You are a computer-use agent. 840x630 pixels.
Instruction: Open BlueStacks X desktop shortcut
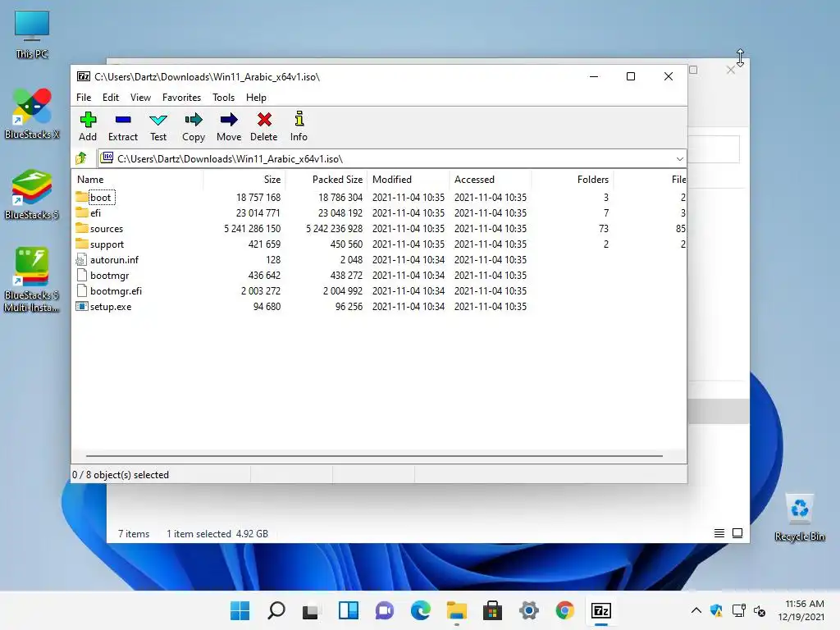tap(32, 114)
